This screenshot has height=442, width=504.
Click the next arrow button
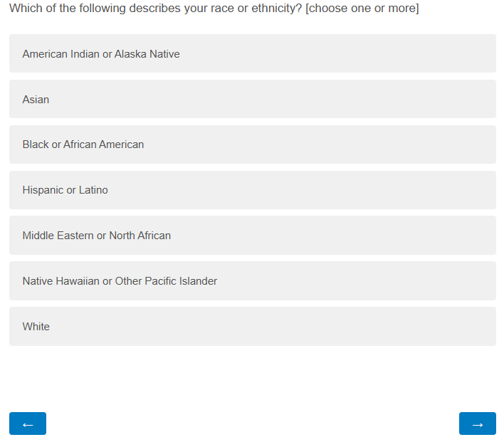click(477, 423)
